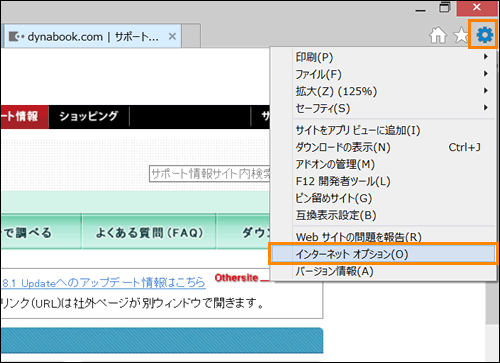This screenshot has height=363, width=500.
Task: Open 互換表示設定(B)
Action: pos(392,215)
